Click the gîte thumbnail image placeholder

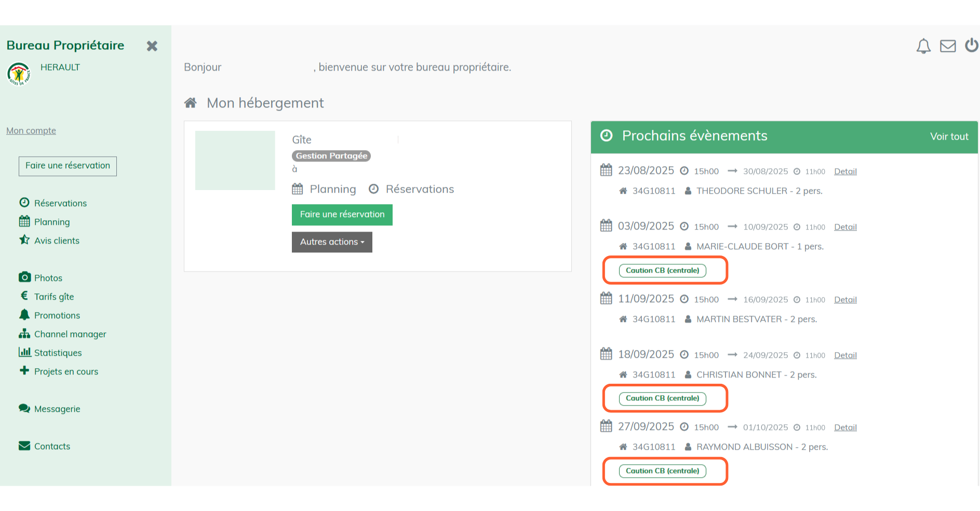pos(235,160)
